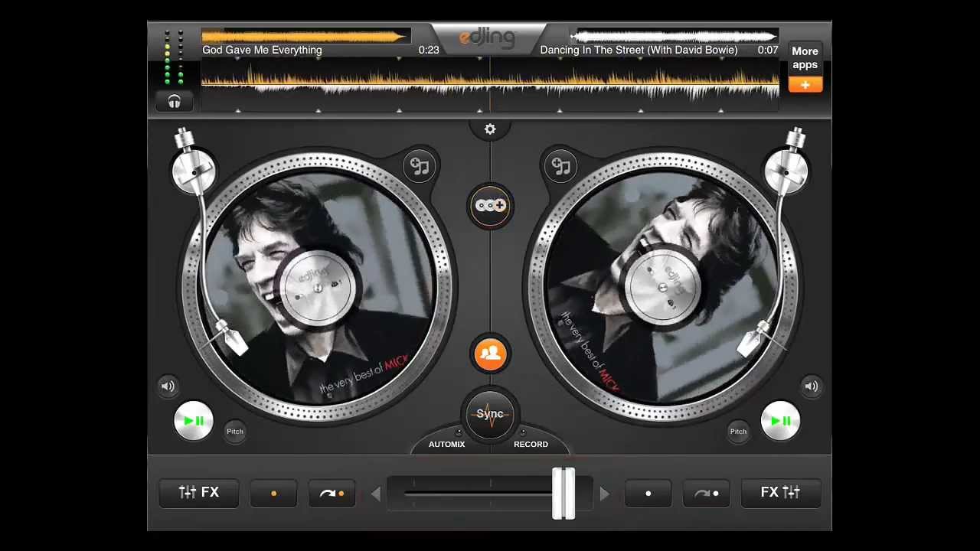
Task: Click left deck volume speaker icon
Action: click(168, 386)
